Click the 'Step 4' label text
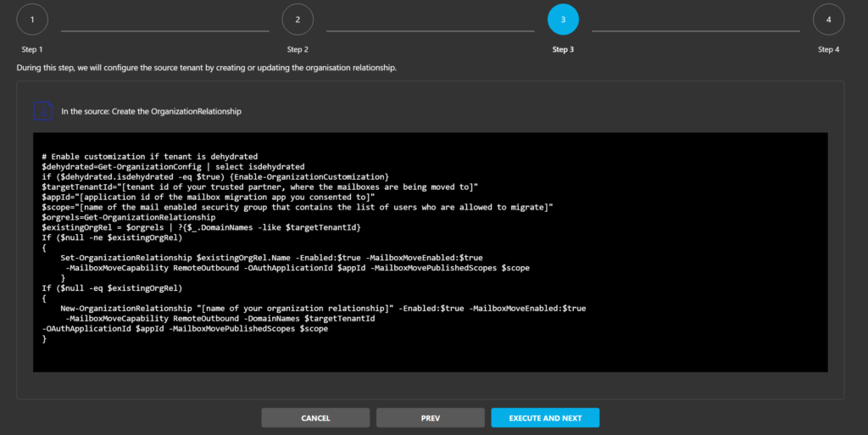Image resolution: width=868 pixels, height=435 pixels. [829, 49]
